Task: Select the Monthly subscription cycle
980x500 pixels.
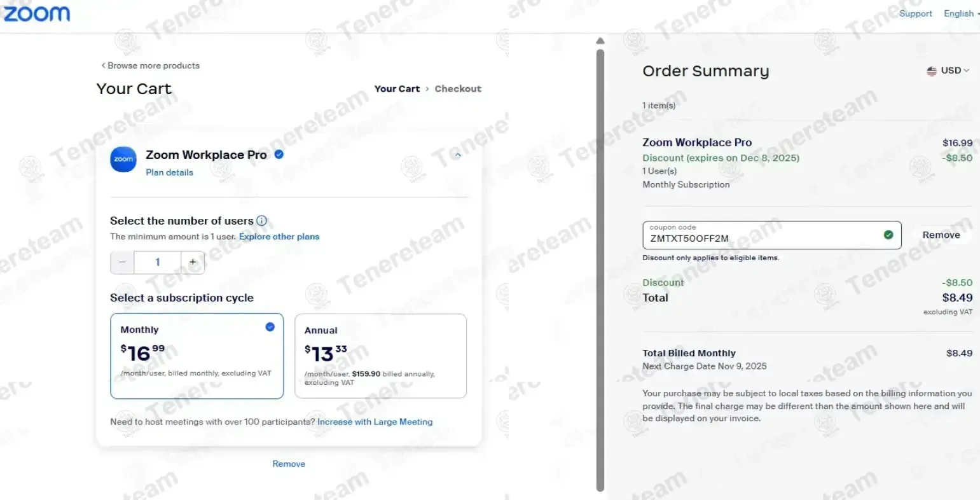Action: 197,356
